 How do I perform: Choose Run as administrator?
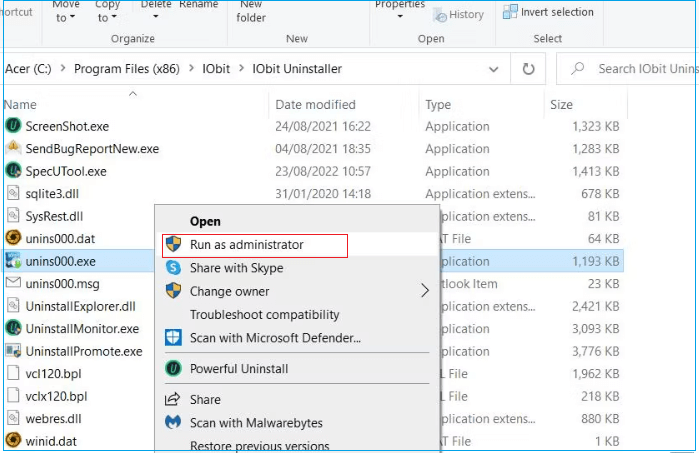(x=246, y=245)
